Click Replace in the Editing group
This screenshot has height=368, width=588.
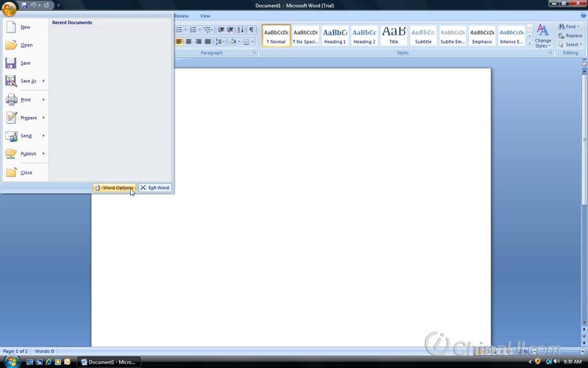(570, 35)
